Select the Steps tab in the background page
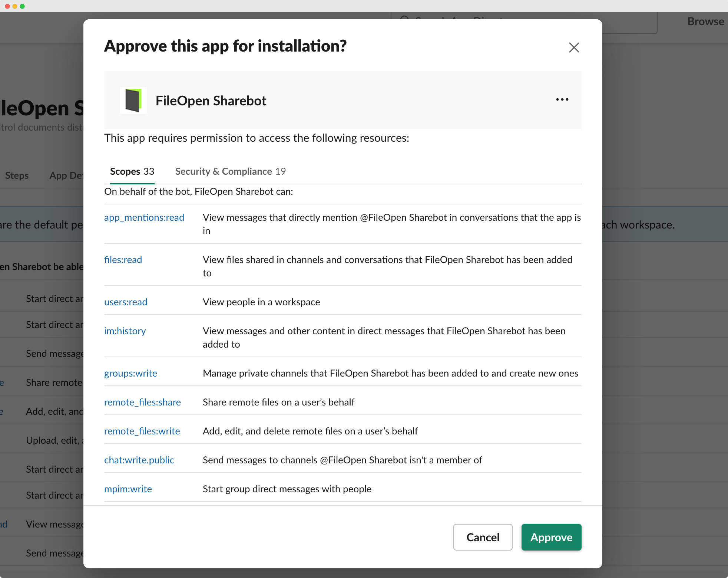The height and width of the screenshot is (578, 728). pos(17,175)
